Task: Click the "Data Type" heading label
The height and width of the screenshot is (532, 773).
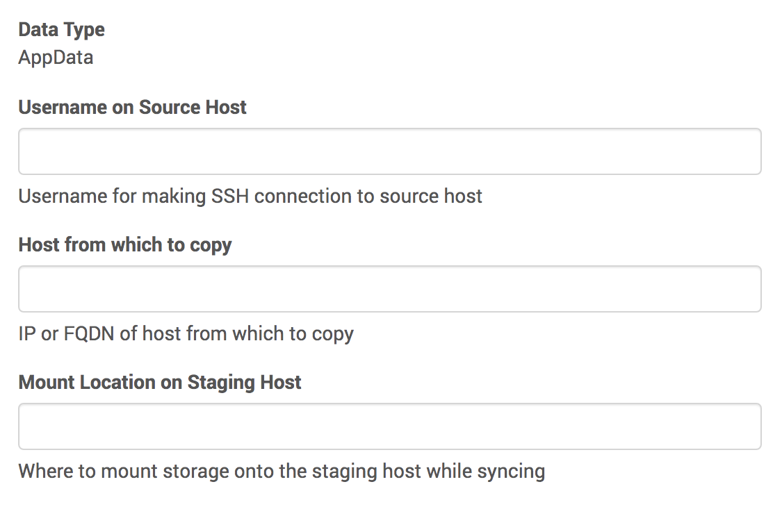Action: (62, 30)
